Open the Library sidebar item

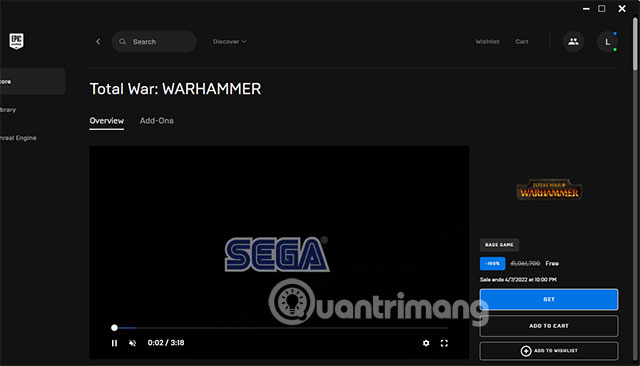[x=8, y=110]
